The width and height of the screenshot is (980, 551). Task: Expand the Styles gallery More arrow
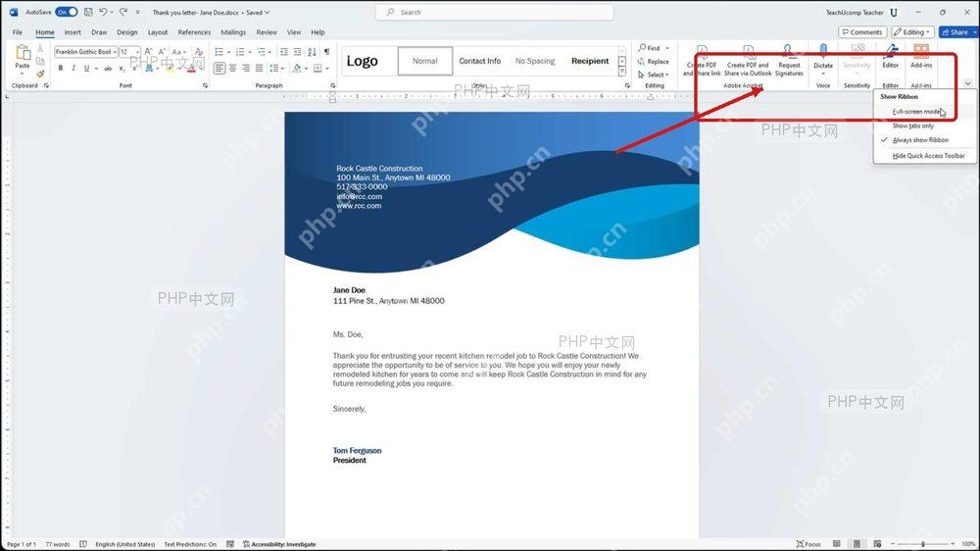click(x=622, y=73)
